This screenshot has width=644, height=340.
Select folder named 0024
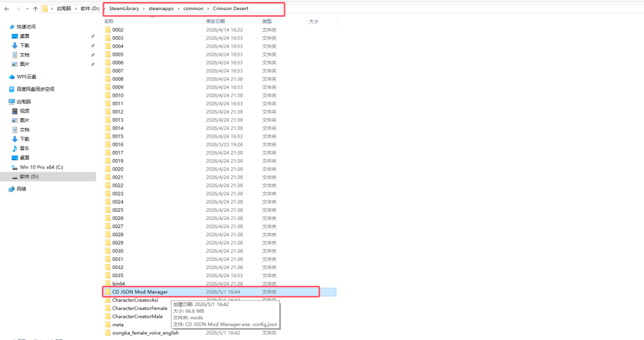click(118, 202)
